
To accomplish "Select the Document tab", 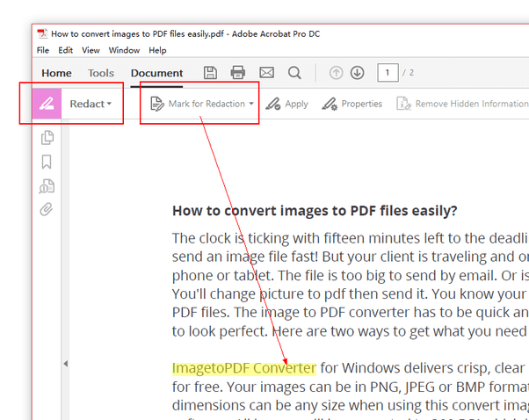I will click(157, 73).
